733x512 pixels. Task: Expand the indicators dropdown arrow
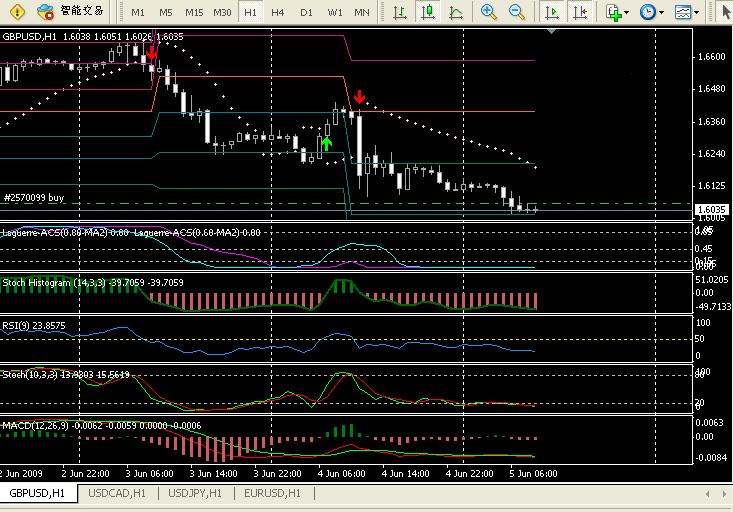point(627,13)
